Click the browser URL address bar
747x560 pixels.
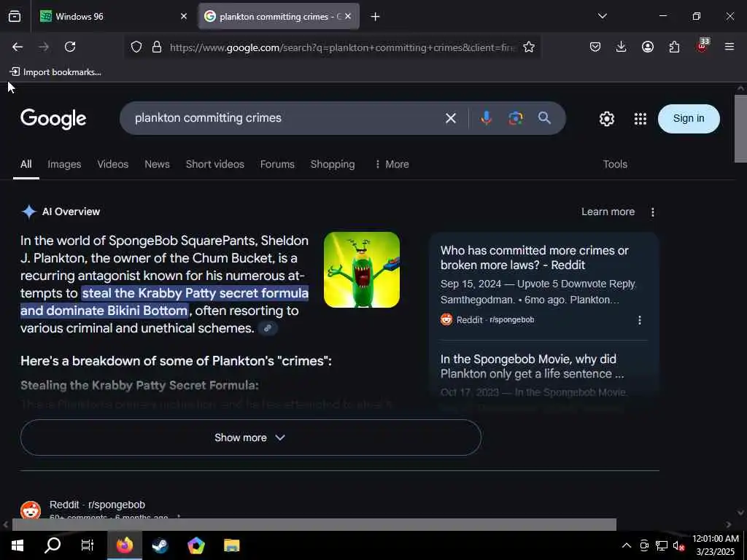click(343, 47)
